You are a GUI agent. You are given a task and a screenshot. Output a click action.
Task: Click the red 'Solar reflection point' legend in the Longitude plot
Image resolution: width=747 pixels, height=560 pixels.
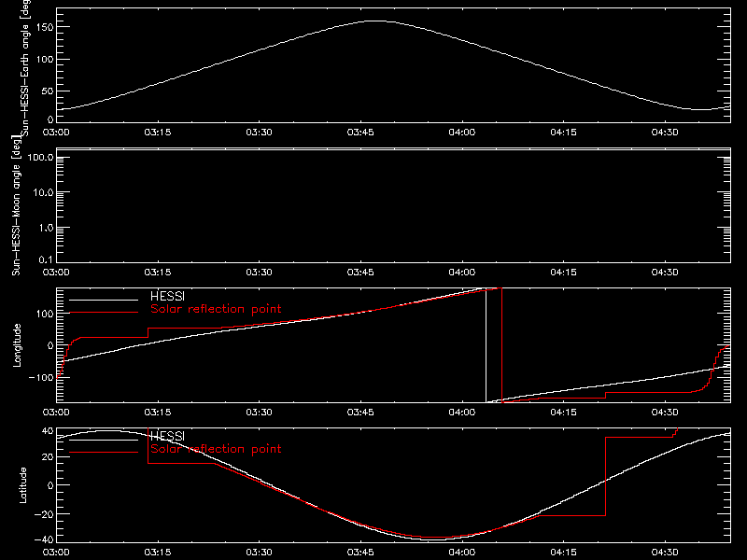tap(216, 309)
